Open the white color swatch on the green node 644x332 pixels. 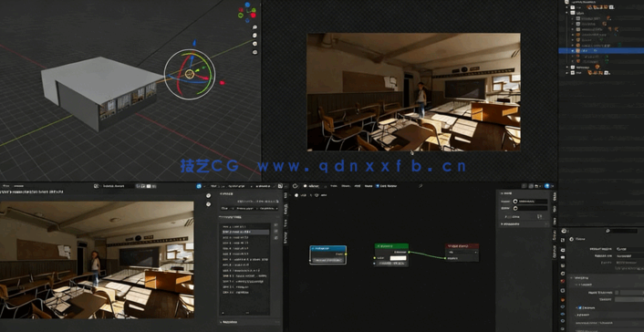[x=398, y=258]
